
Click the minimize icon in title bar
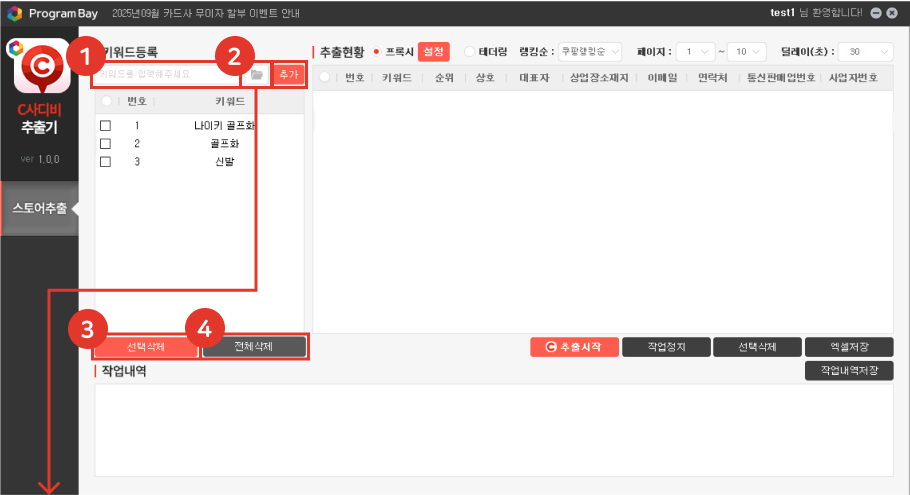877,13
